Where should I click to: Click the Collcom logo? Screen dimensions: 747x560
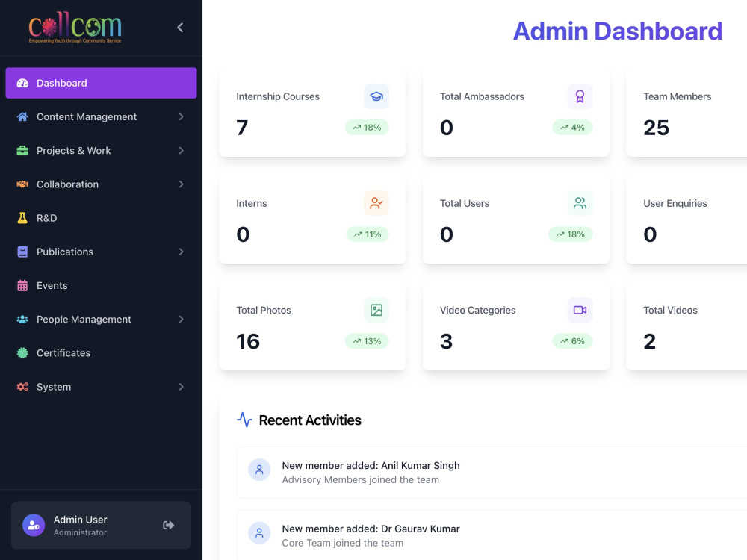[75, 28]
